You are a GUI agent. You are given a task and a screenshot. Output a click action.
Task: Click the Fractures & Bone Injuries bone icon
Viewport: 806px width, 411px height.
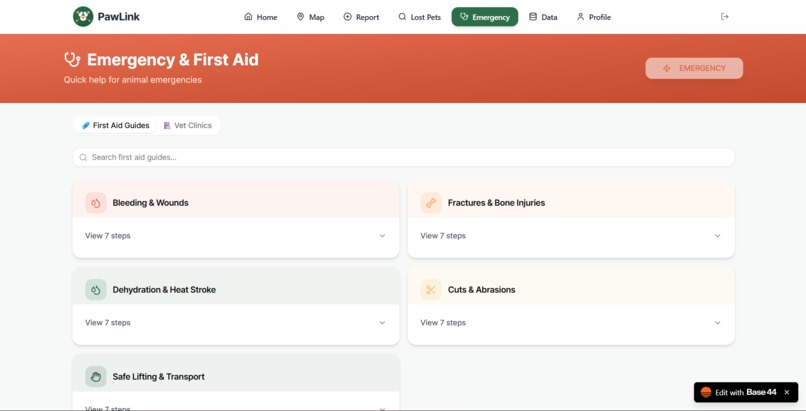pyautogui.click(x=431, y=203)
